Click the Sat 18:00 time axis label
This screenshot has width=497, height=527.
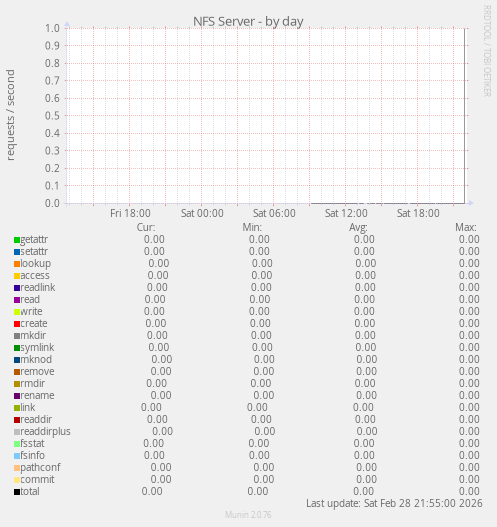[x=418, y=213]
